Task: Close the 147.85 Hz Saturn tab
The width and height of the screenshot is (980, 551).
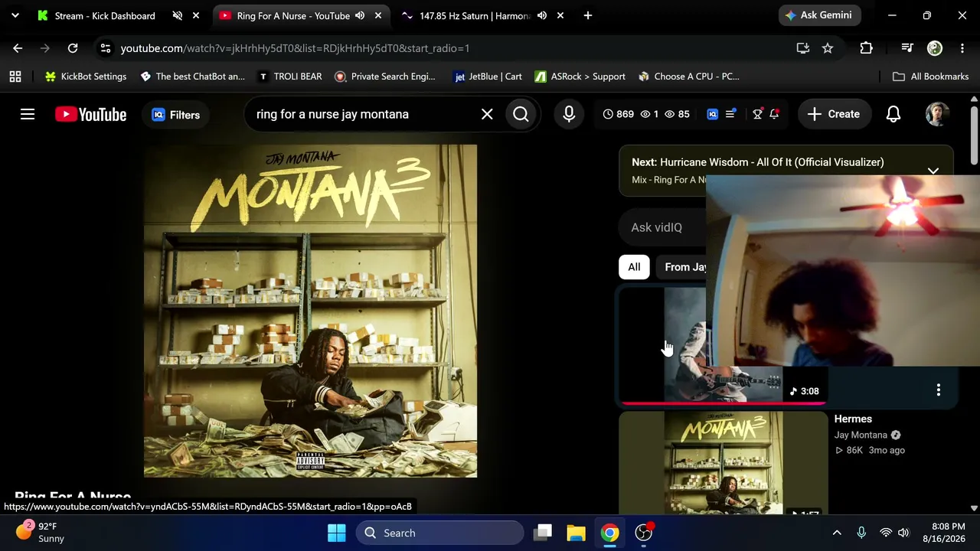Action: pyautogui.click(x=560, y=15)
